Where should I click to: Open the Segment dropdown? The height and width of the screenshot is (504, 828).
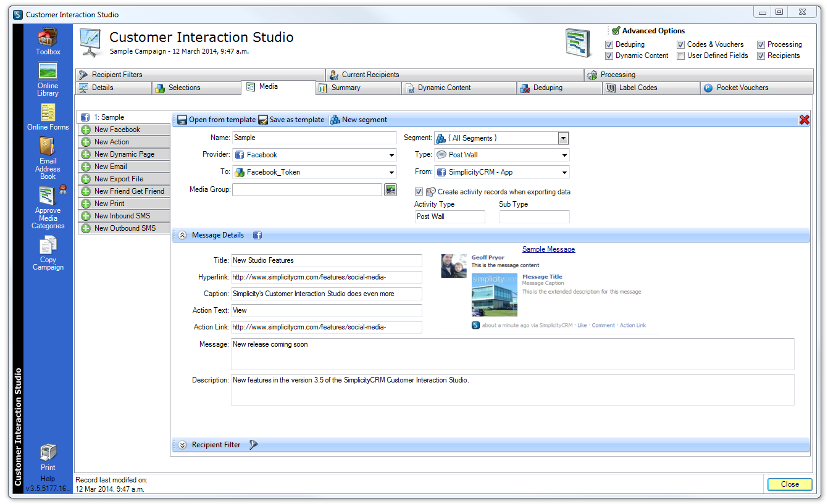pyautogui.click(x=563, y=138)
